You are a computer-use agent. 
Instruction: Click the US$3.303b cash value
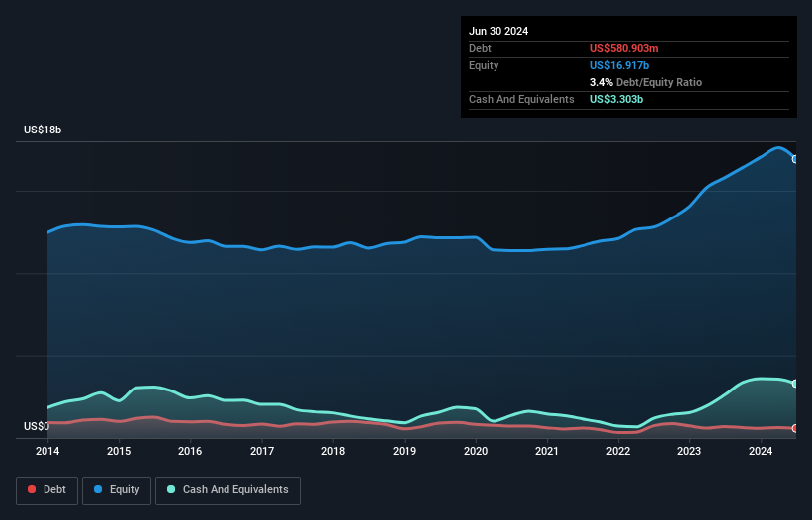pos(616,99)
